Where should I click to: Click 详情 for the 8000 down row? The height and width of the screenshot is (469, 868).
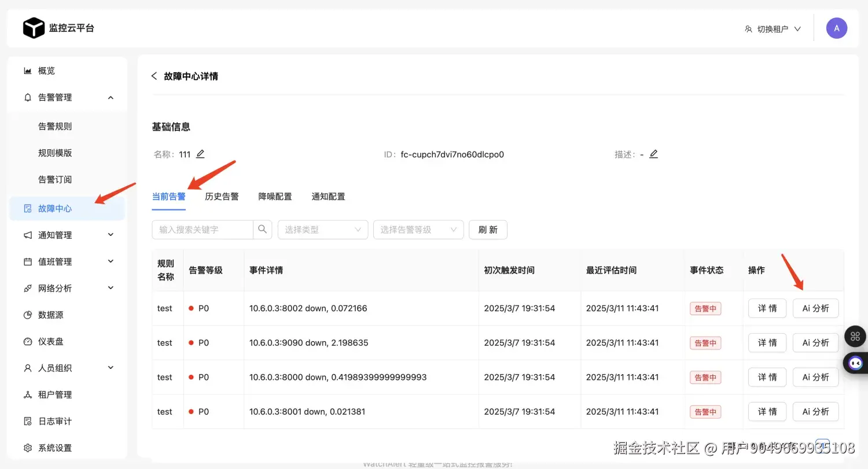pos(767,377)
